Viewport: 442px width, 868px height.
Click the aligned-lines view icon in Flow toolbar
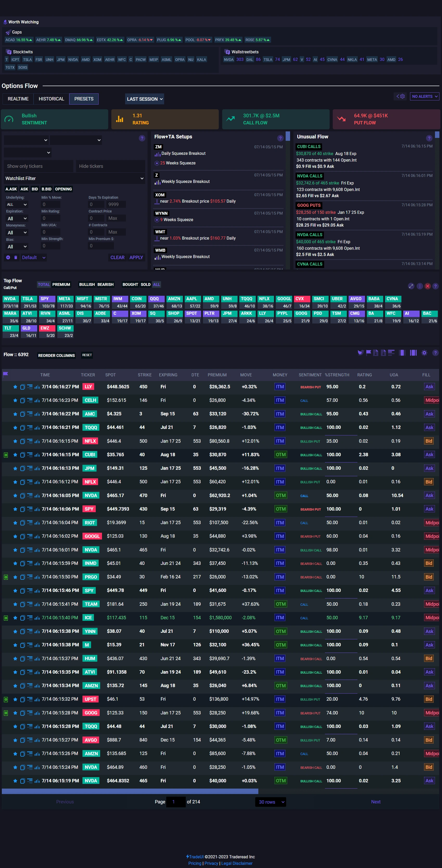(x=391, y=353)
